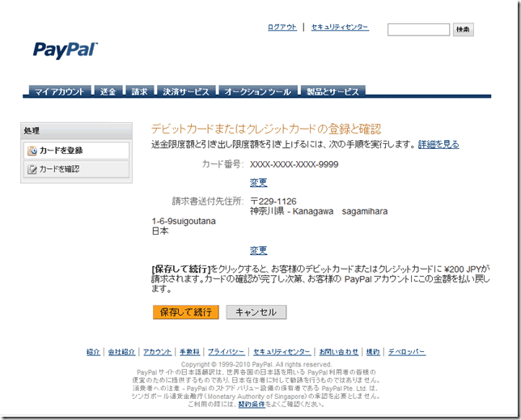Click the PayPal logo
Viewport: 521px width, 420px height.
[x=65, y=50]
